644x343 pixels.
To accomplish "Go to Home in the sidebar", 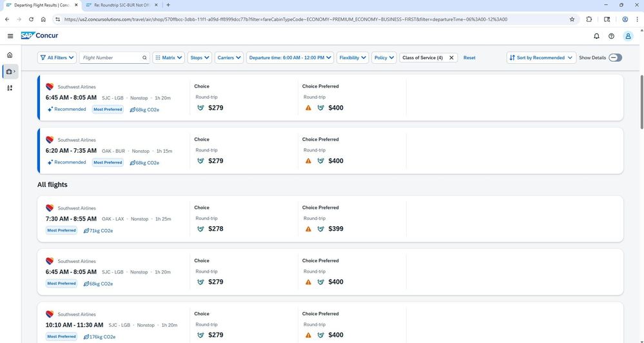I will coord(10,55).
